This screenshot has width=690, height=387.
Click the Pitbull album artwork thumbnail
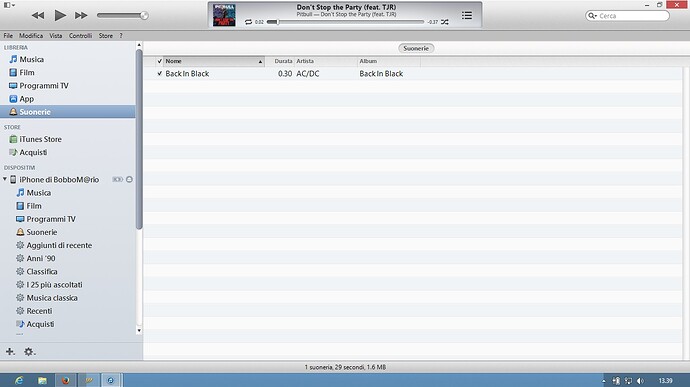224,15
